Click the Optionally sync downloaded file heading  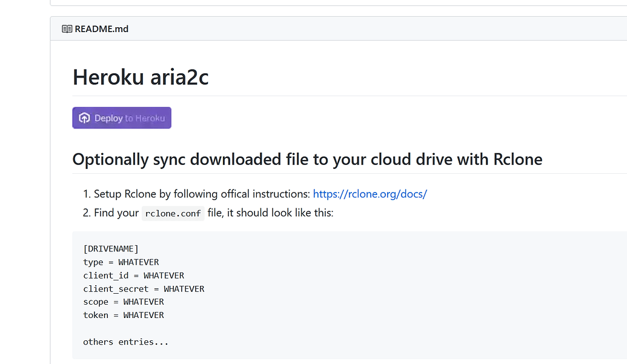click(307, 159)
